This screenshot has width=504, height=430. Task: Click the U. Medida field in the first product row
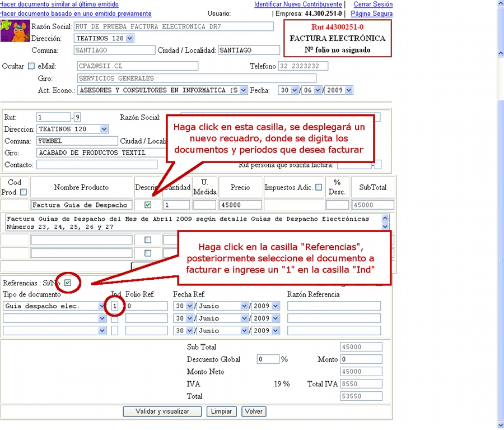(x=204, y=205)
